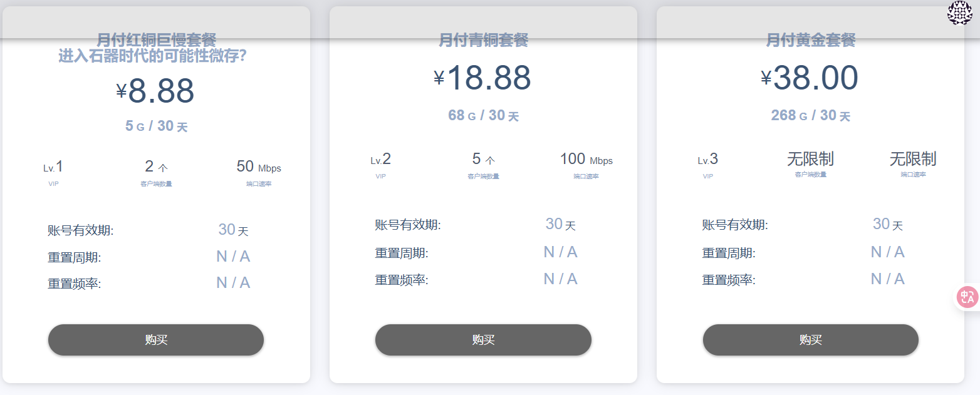The width and height of the screenshot is (980, 395).
Task: Click the 5 G / 30 天 traffic label
Action: (157, 126)
